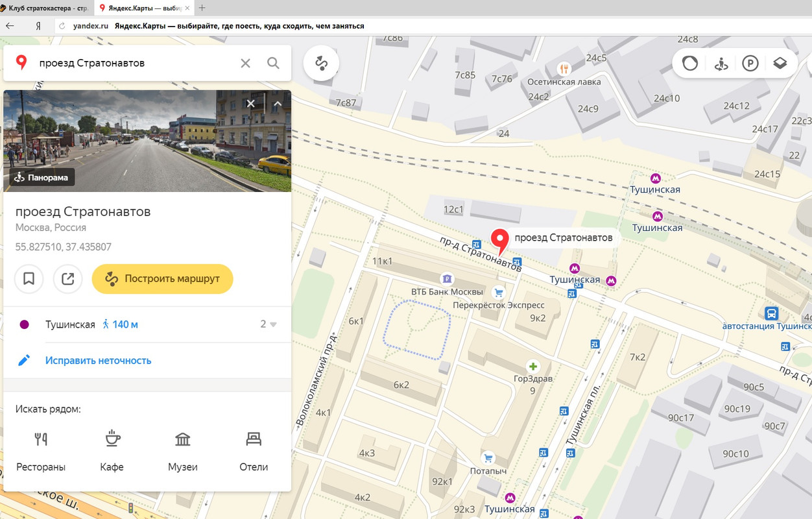Click the place heading проезд Стратонавтов in the card

pyautogui.click(x=83, y=211)
